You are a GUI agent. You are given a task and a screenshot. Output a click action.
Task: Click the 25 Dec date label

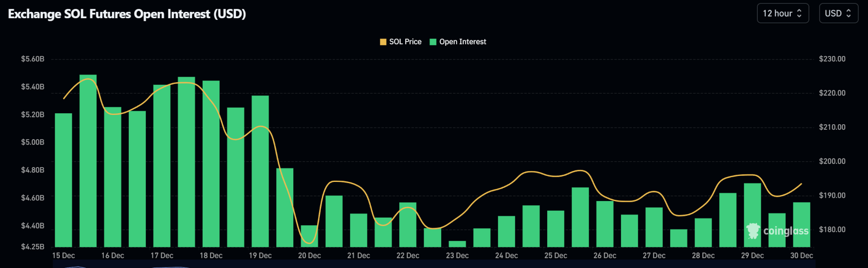pos(556,256)
